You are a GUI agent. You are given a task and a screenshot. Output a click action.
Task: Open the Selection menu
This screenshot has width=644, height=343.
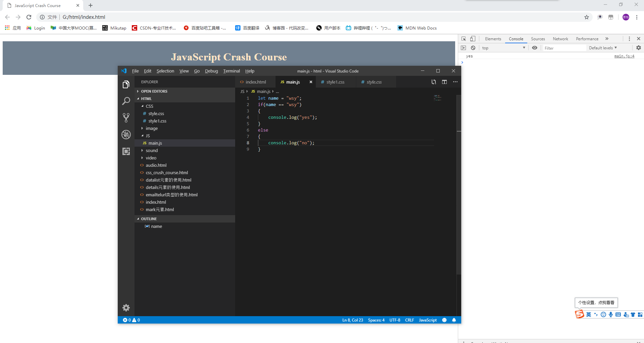(x=165, y=71)
